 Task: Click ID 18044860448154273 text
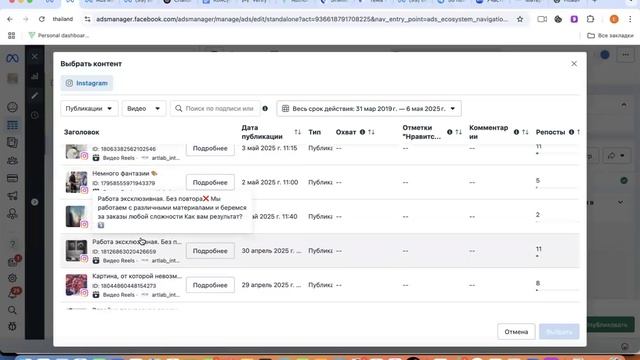click(x=124, y=286)
